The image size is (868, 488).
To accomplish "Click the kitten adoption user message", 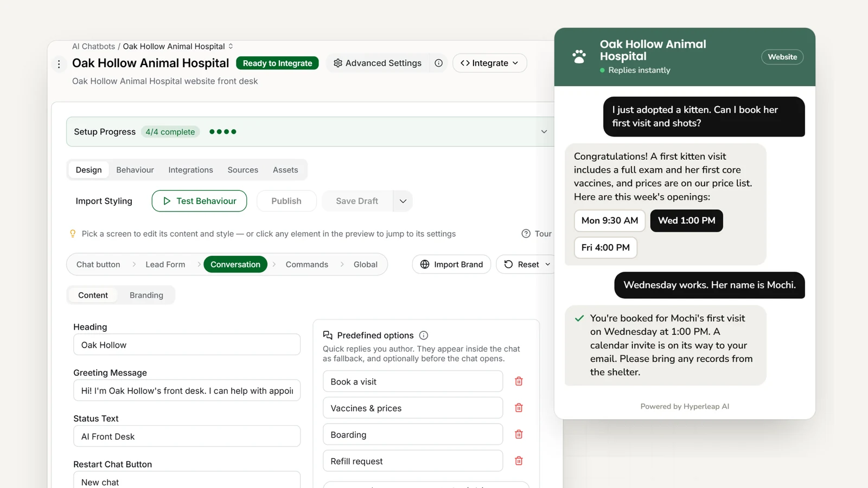I will pyautogui.click(x=704, y=117).
